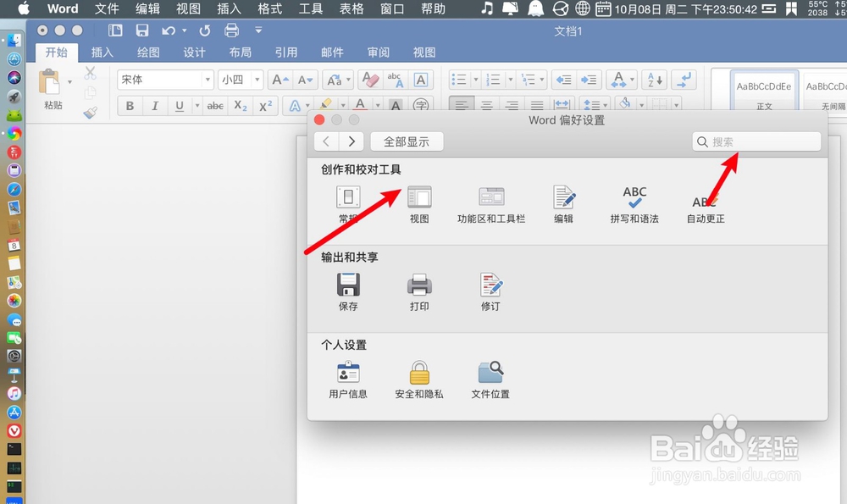Focus the 搜索 field in preferences
This screenshot has width=847, height=504.
tap(756, 141)
